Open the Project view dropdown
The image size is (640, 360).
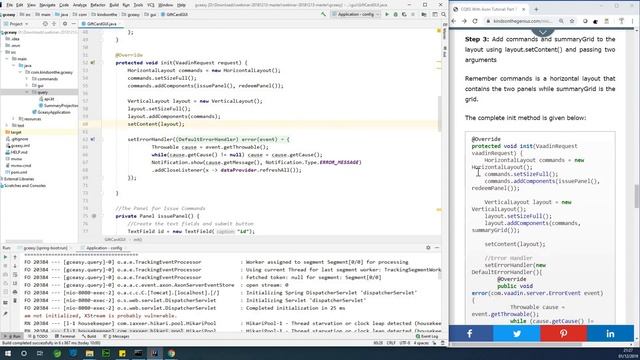[x=16, y=24]
